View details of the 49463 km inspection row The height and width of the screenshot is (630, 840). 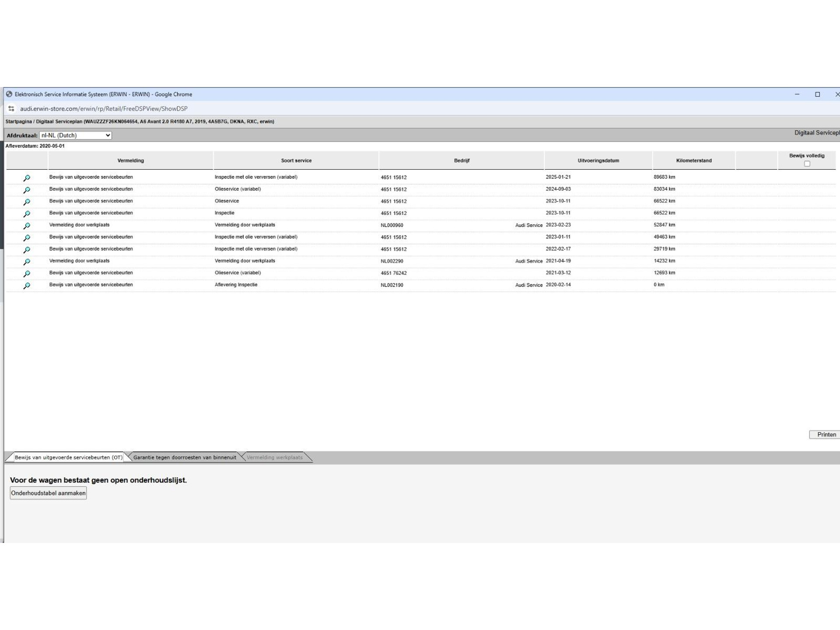(27, 238)
